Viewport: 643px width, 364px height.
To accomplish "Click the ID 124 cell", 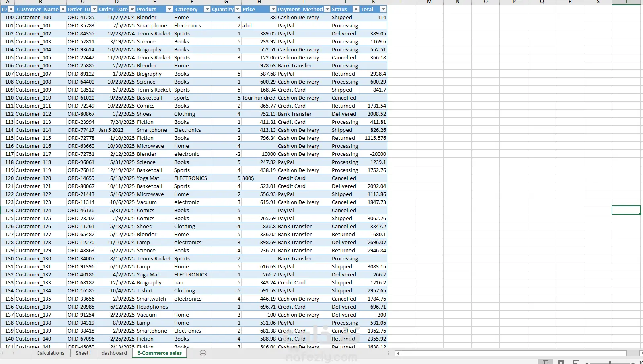I will click(x=8, y=210).
